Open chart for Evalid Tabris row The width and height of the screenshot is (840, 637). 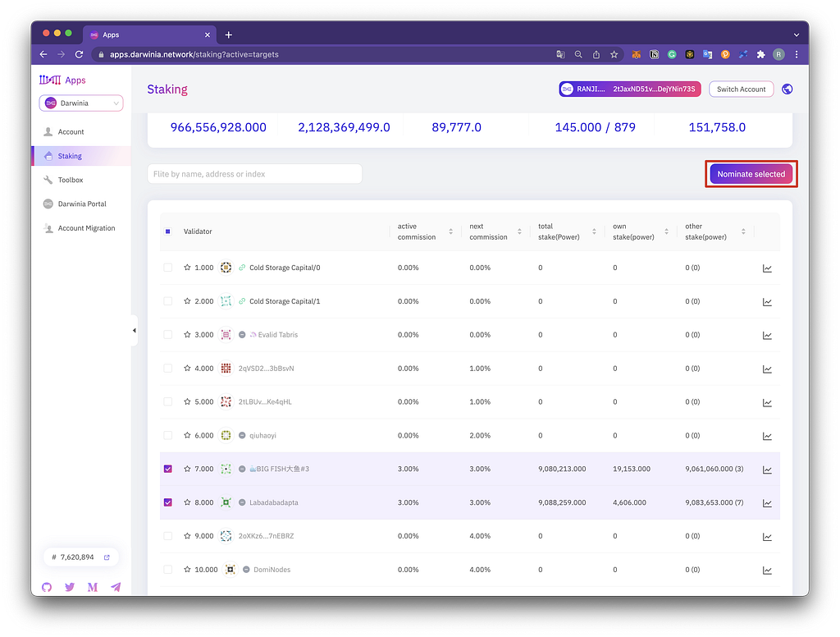click(x=767, y=335)
